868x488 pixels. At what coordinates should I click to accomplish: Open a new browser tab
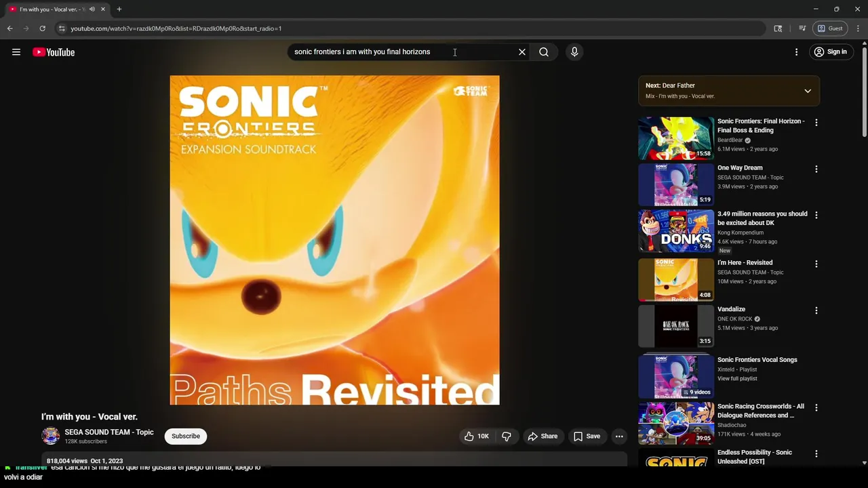119,9
